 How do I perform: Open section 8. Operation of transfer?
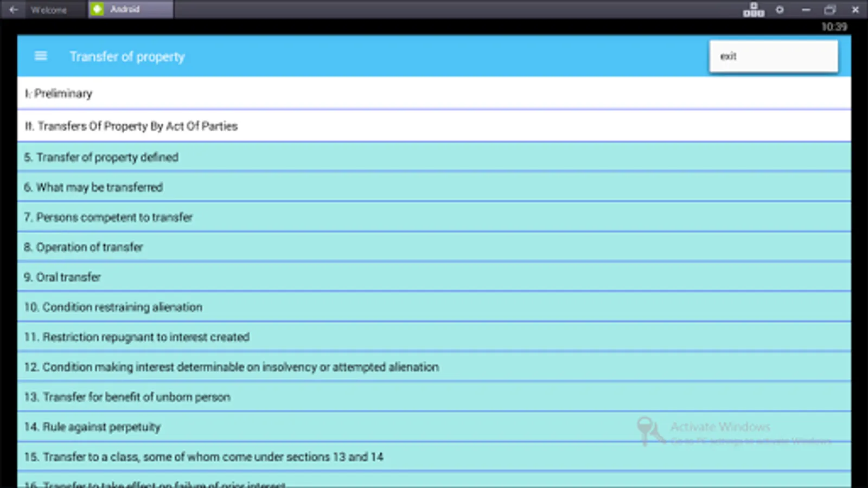coord(434,247)
